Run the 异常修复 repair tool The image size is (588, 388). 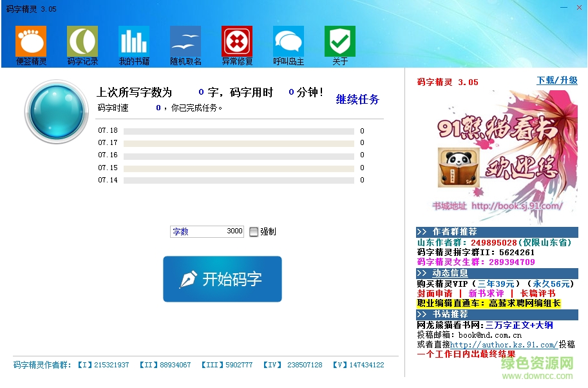point(236,45)
